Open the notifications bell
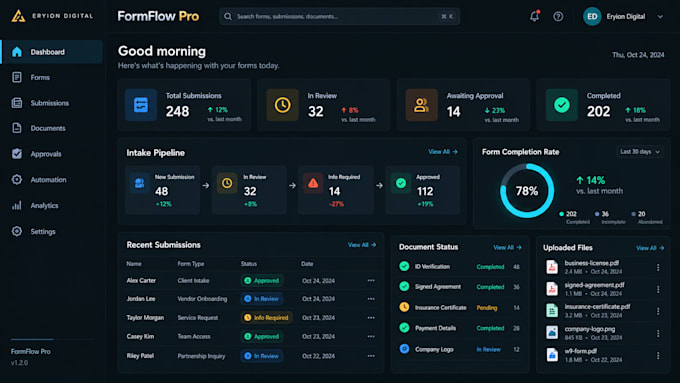The width and height of the screenshot is (680, 383). click(x=534, y=16)
